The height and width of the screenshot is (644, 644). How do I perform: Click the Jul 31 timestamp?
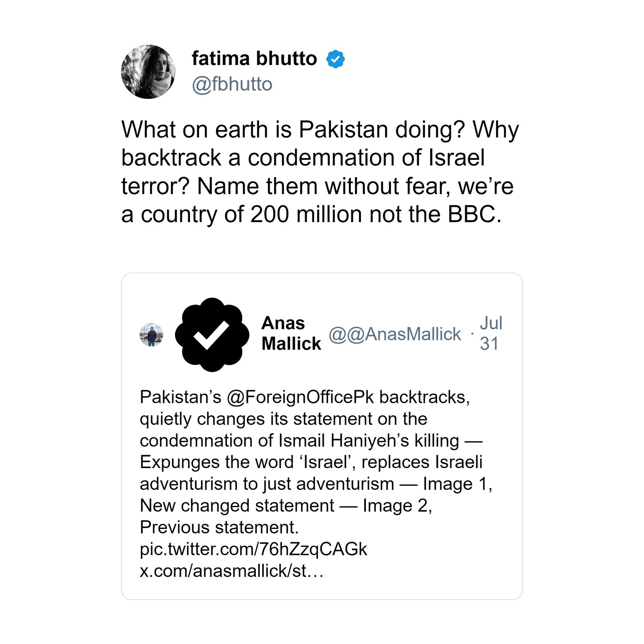pos(491,333)
